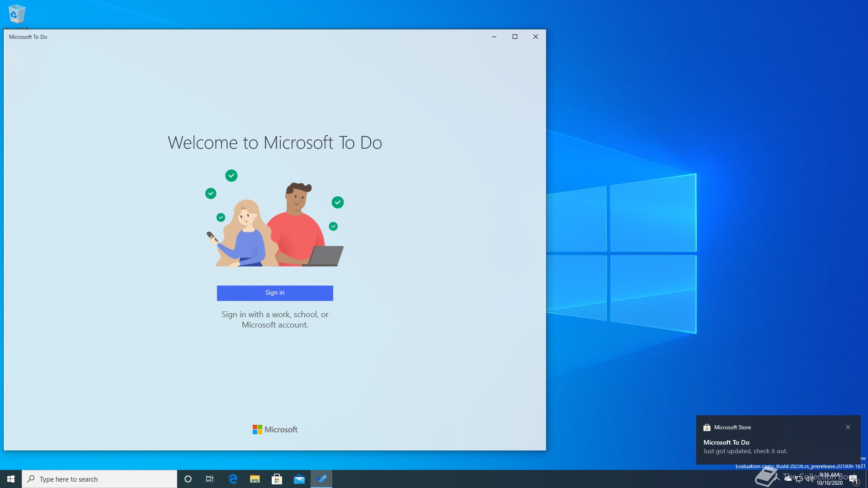Screen dimensions: 868x488
Task: Open the Recycle Bin desktop icon
Action: click(17, 14)
